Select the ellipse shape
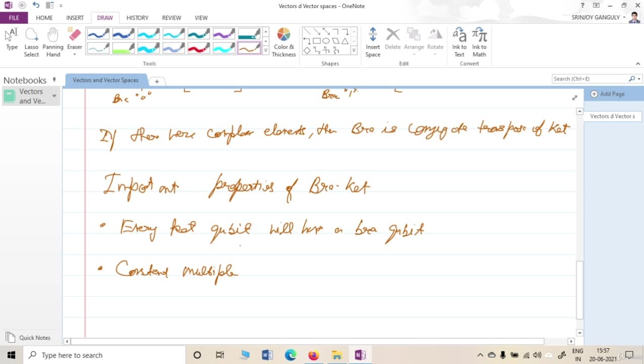The width and height of the screenshot is (644, 364). coord(326,41)
